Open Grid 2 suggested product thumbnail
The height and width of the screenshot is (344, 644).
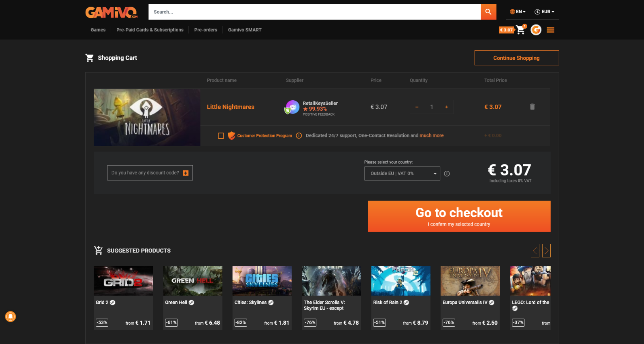(123, 281)
